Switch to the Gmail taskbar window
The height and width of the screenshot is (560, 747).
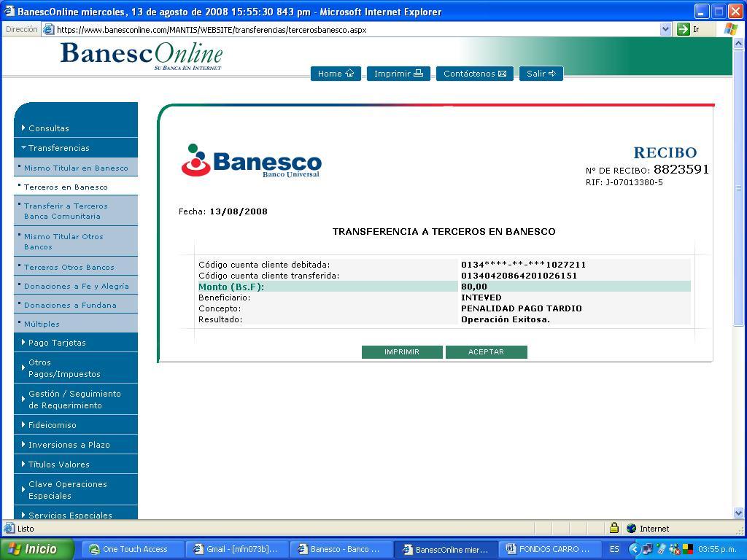(237, 549)
